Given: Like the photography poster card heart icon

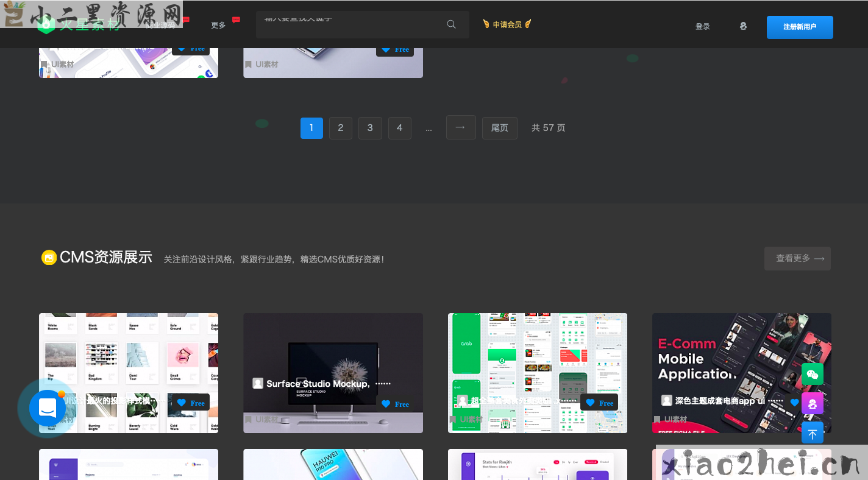Looking at the screenshot, I should (x=181, y=403).
